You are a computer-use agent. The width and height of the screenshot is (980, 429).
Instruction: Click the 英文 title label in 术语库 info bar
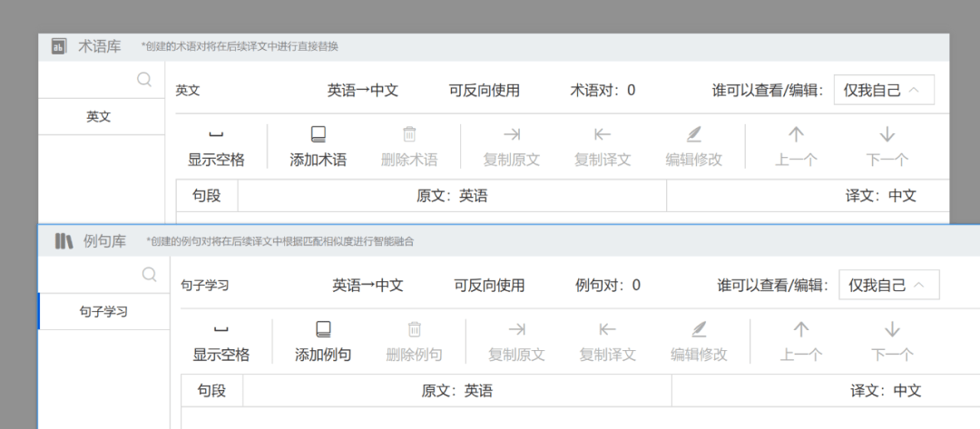(188, 92)
